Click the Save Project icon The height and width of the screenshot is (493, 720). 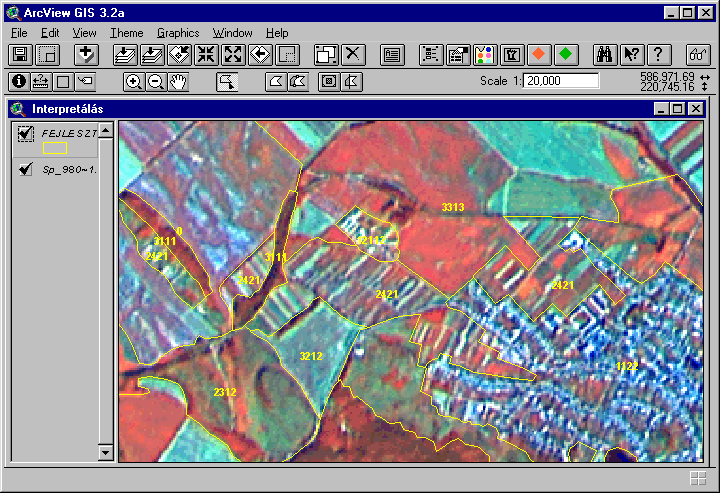coord(19,54)
